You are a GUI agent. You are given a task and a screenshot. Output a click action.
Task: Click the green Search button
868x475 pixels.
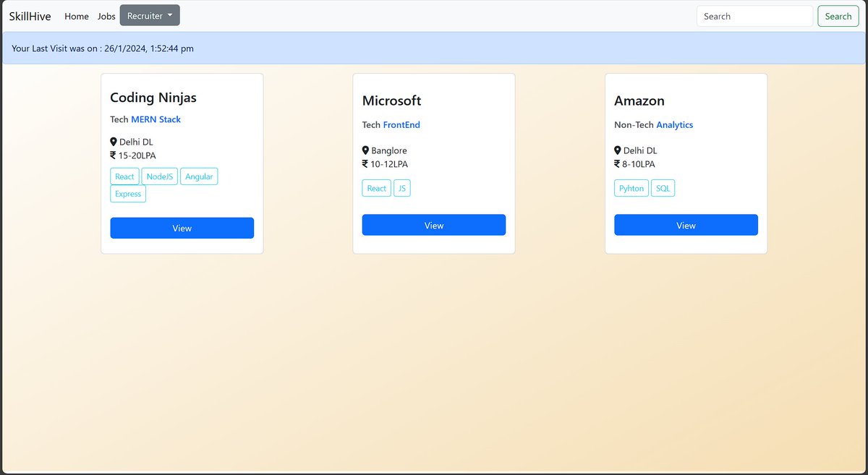[x=838, y=16]
